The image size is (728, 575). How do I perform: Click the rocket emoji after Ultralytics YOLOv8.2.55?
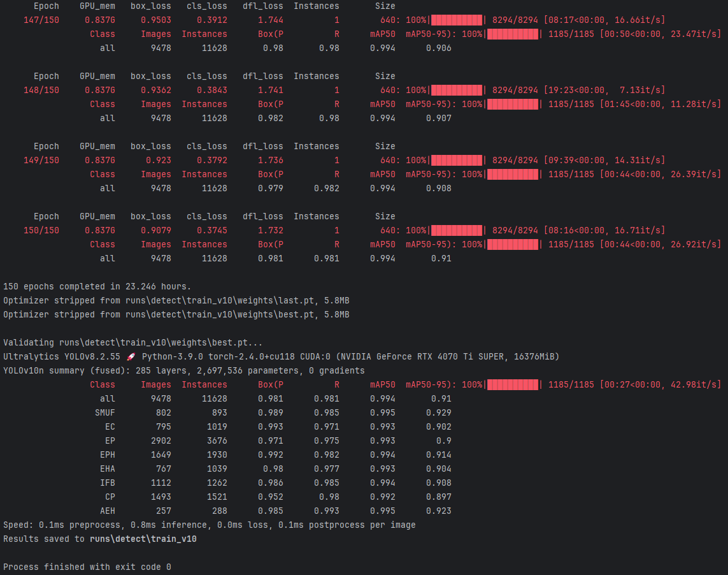tap(132, 356)
